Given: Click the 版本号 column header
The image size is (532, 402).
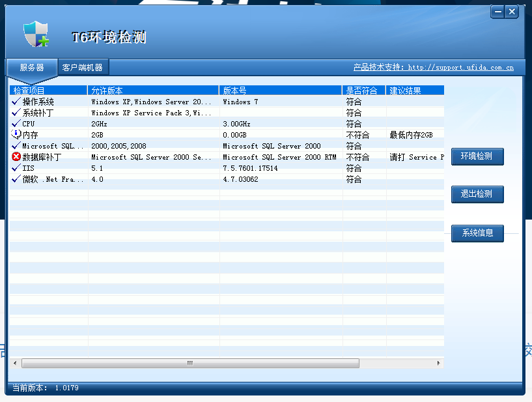Looking at the screenshot, I should coord(281,91).
